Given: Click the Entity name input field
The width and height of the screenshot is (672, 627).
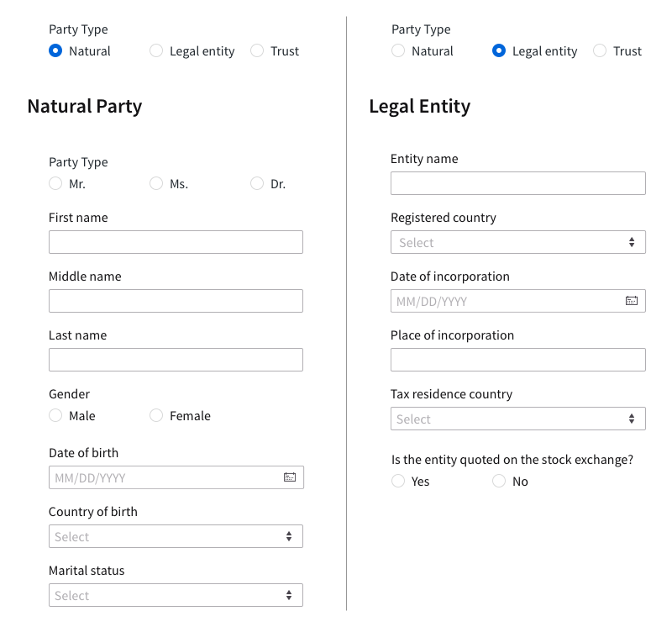Looking at the screenshot, I should 518,183.
